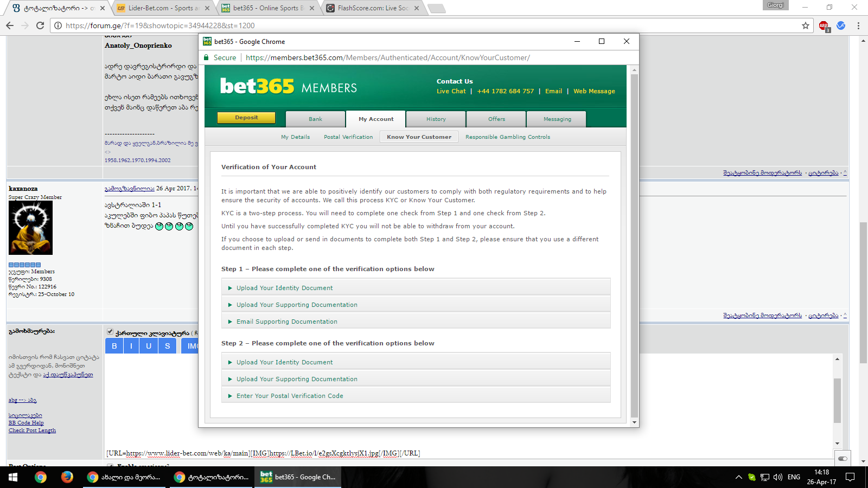868x488 pixels.
Task: Open Anatoly_Onoprienko's forum profile name
Action: click(x=138, y=46)
